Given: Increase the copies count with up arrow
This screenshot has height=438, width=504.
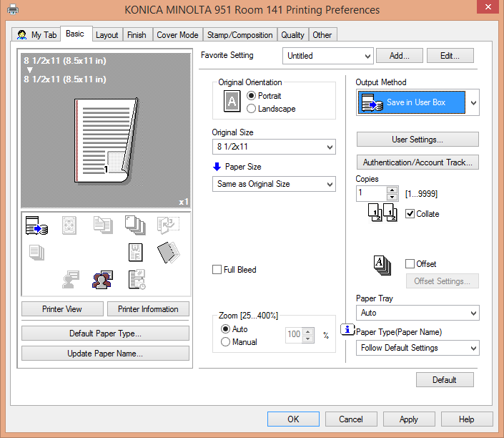Looking at the screenshot, I should click(392, 190).
